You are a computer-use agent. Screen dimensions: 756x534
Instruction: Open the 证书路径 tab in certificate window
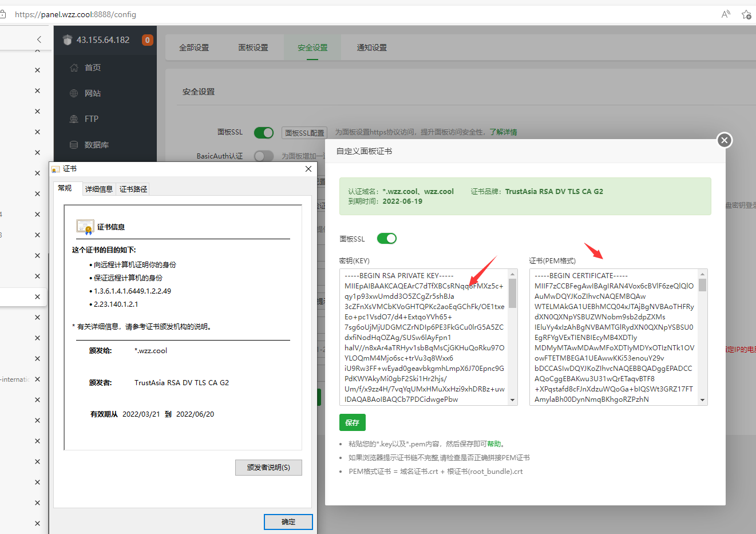[x=133, y=189]
